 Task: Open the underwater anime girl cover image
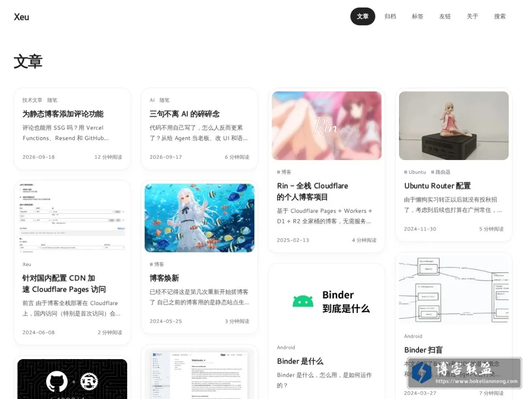click(199, 218)
